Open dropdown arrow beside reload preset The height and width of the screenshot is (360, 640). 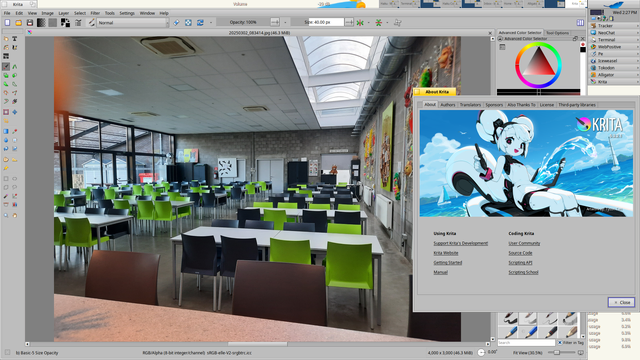pos(211,23)
